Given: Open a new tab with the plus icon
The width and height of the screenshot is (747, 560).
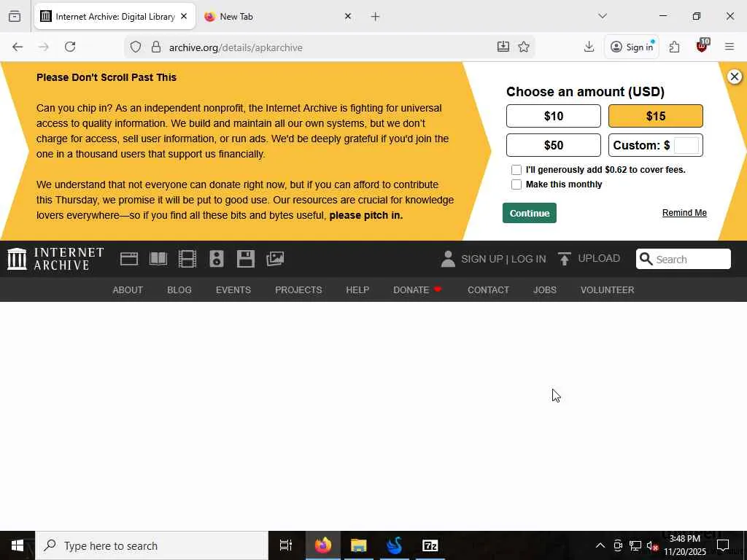Looking at the screenshot, I should pyautogui.click(x=376, y=17).
